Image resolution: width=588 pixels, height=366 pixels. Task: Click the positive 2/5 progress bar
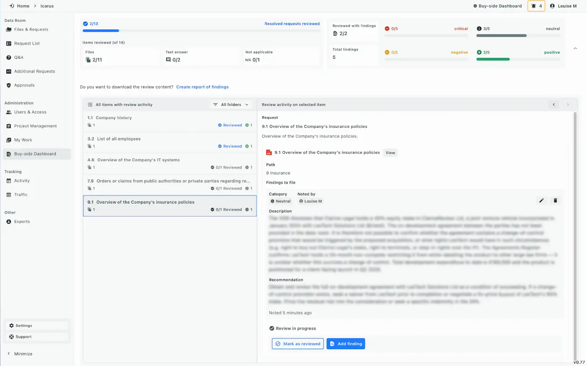click(518, 60)
